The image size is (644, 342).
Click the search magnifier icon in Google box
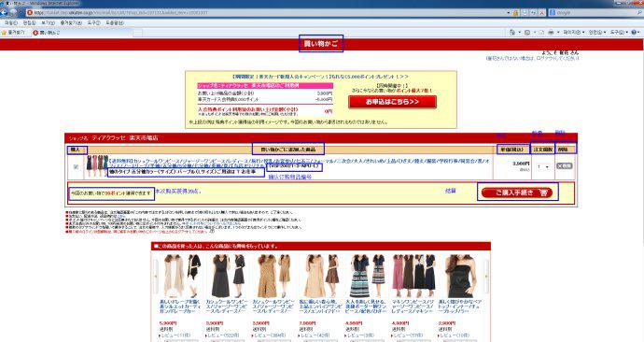tap(640, 13)
